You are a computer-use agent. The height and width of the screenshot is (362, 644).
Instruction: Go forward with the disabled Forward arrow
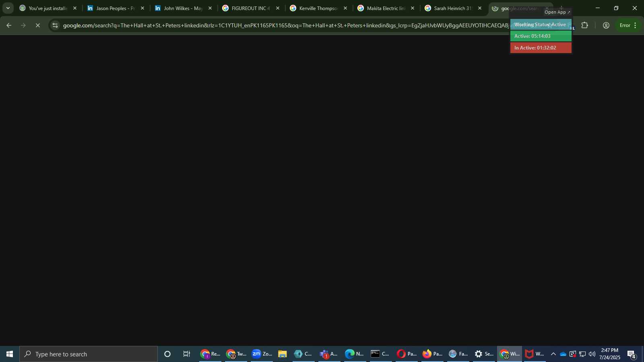[23, 25]
